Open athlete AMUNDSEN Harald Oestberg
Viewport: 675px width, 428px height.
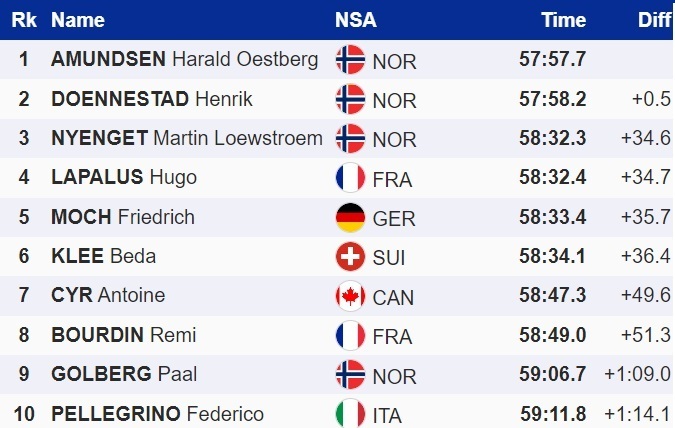(184, 59)
